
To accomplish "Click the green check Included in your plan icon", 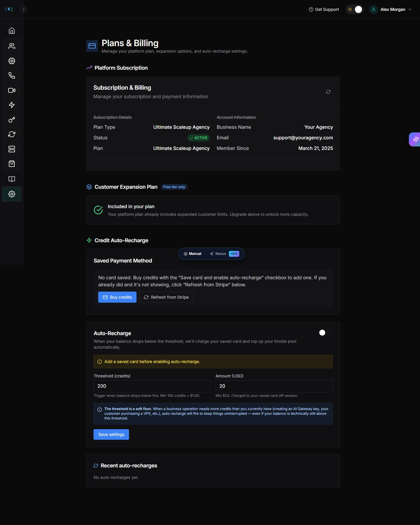I will click(x=98, y=210).
